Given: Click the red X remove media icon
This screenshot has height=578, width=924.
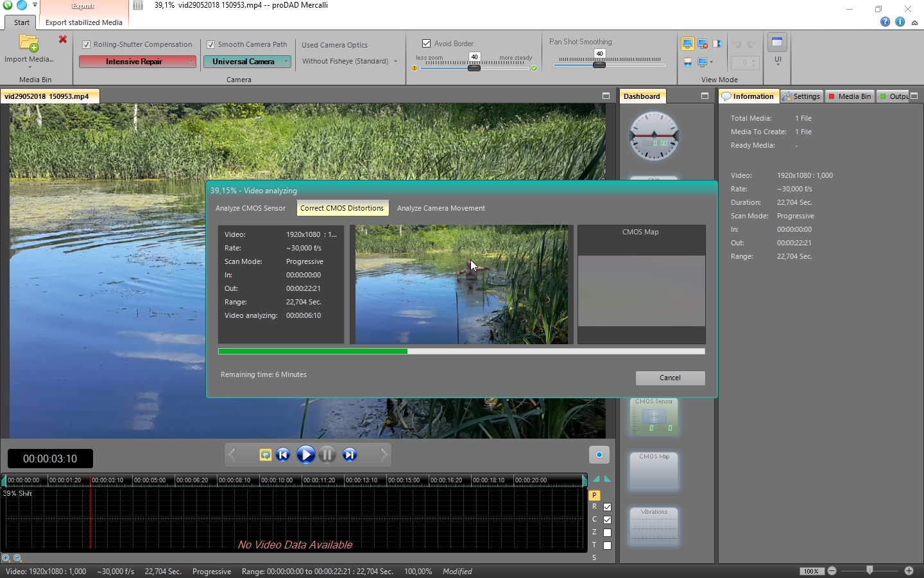Looking at the screenshot, I should [63, 40].
